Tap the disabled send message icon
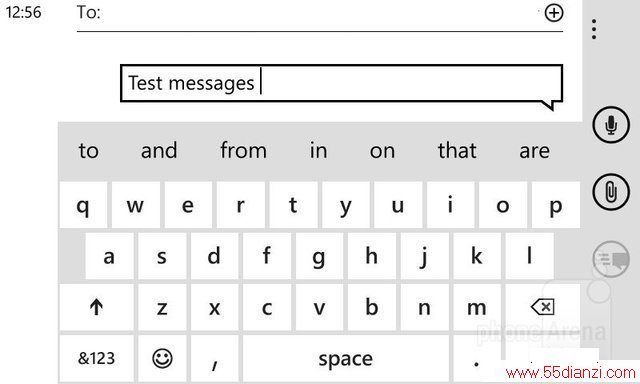640x384 pixels. pos(611,259)
